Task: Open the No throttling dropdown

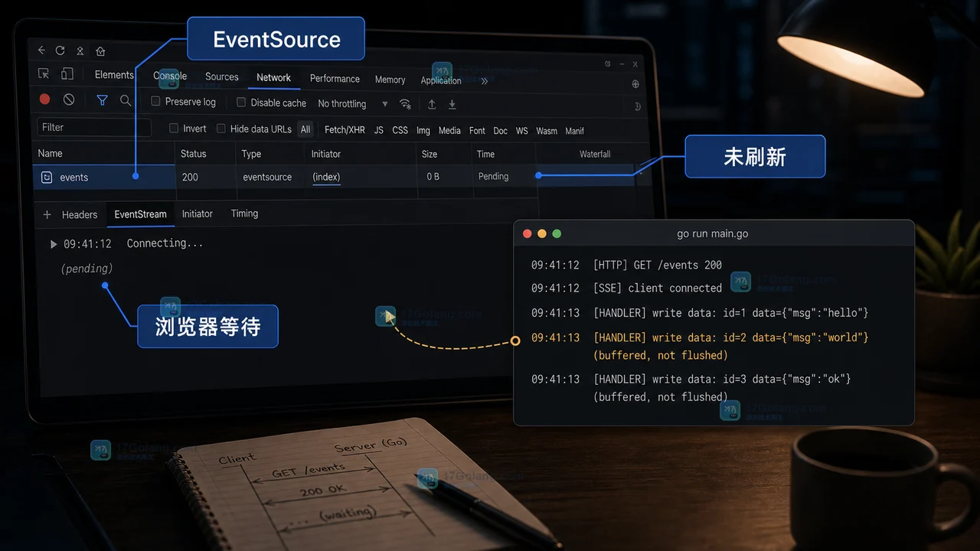Action: coord(353,103)
